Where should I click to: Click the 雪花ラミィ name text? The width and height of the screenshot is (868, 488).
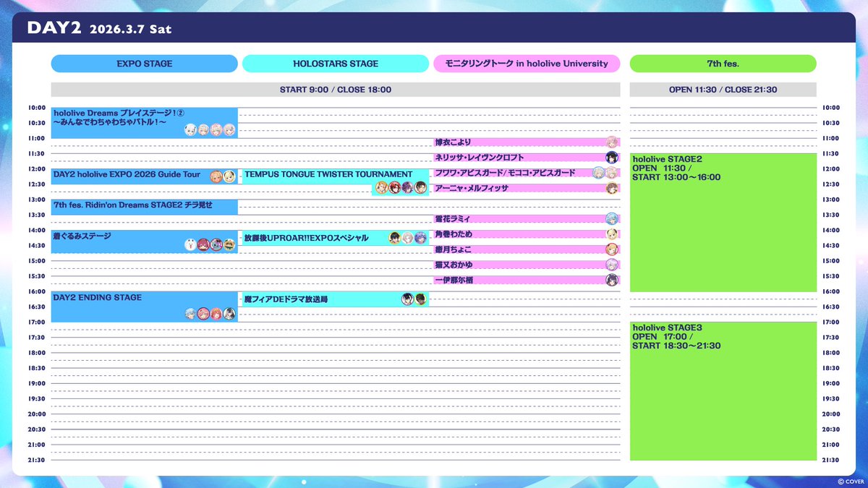[454, 218]
